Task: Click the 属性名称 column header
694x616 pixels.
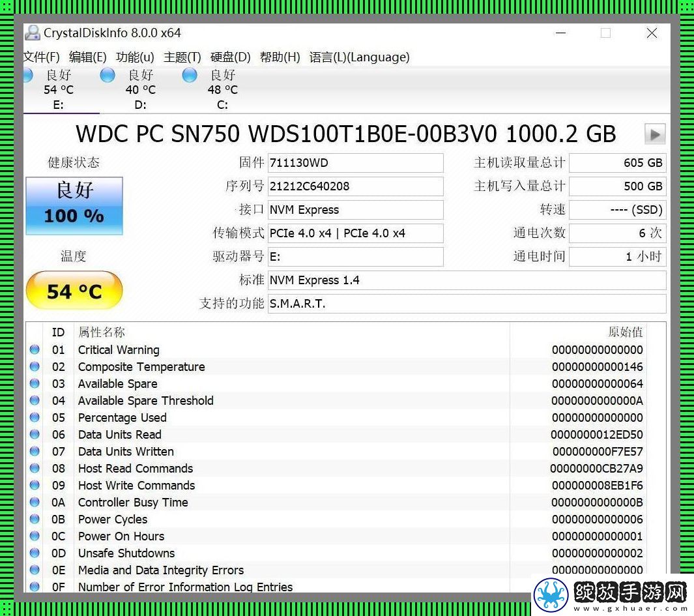Action: (x=291, y=332)
